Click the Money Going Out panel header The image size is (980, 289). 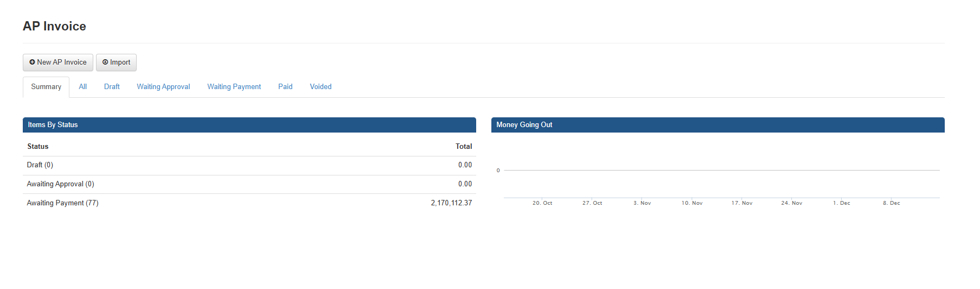coord(524,125)
